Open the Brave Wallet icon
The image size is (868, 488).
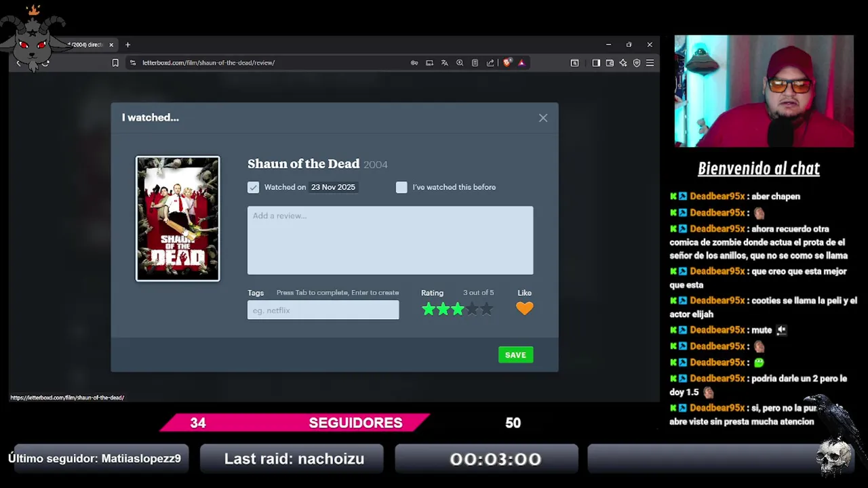click(610, 63)
